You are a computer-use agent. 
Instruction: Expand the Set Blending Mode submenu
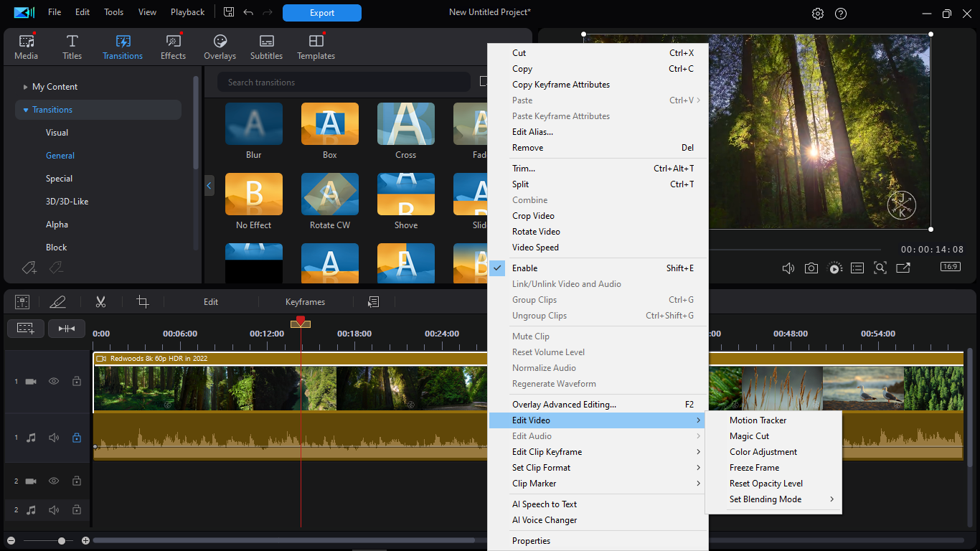(x=765, y=499)
